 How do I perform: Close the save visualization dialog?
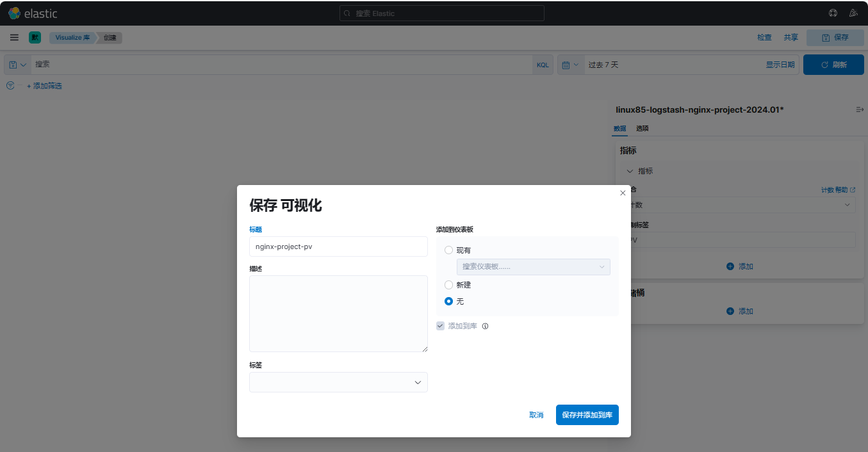(623, 193)
